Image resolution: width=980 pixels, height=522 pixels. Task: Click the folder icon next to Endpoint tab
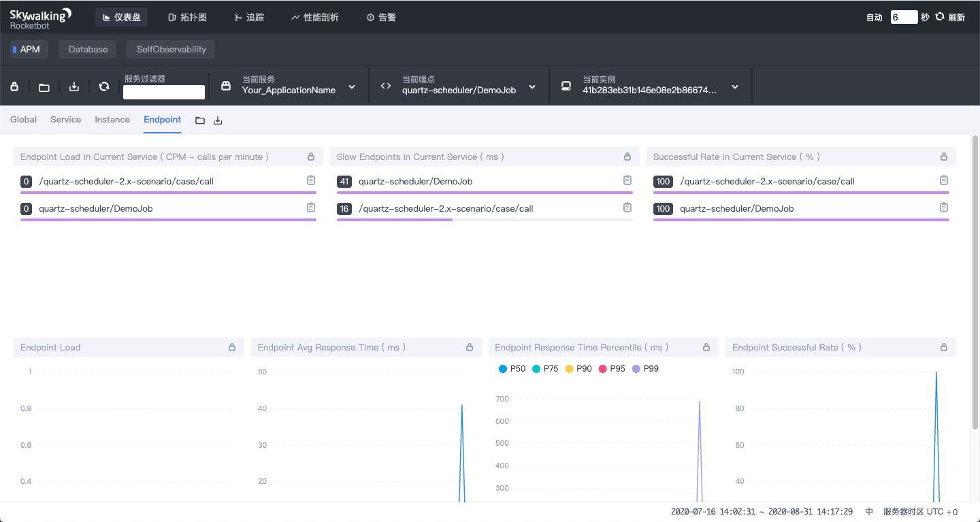(200, 120)
